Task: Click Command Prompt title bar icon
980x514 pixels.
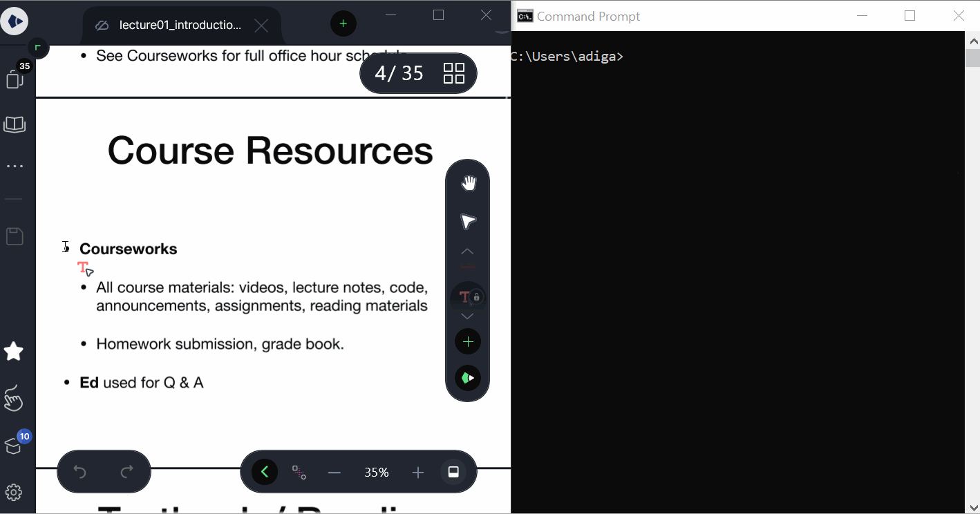Action: pyautogui.click(x=525, y=16)
